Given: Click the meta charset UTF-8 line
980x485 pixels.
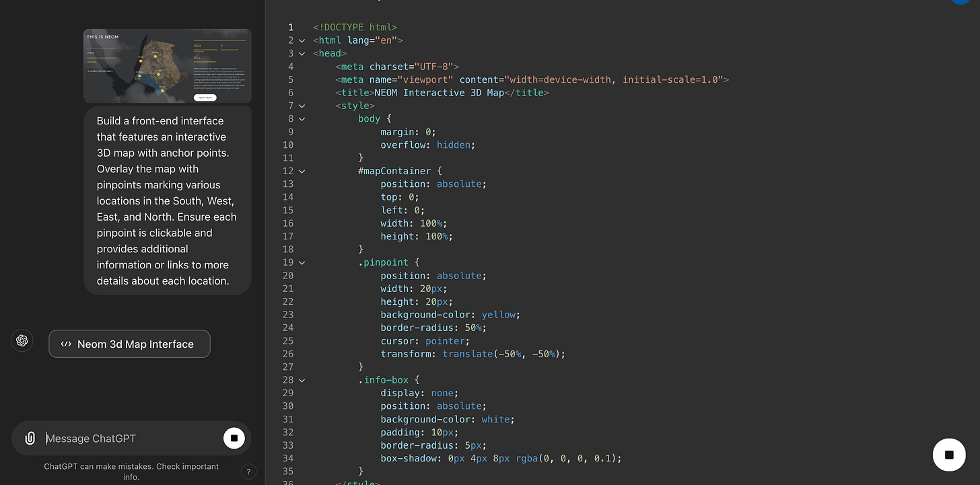Looking at the screenshot, I should pyautogui.click(x=397, y=66).
